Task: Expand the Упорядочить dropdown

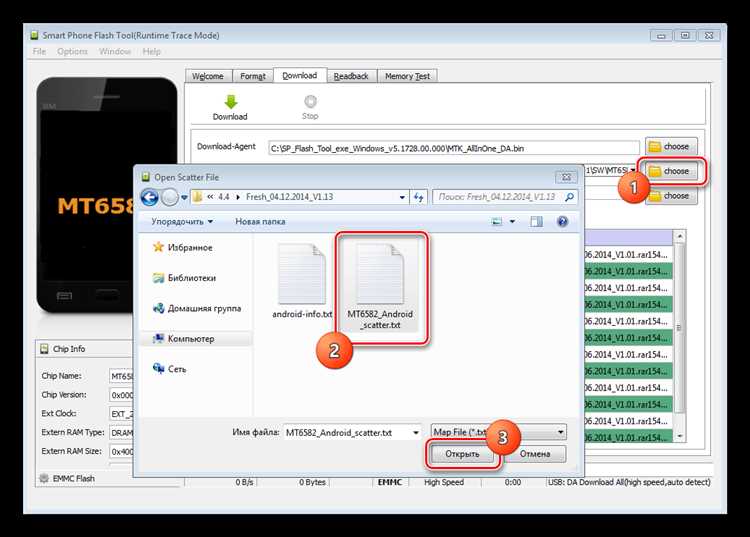Action: [181, 221]
